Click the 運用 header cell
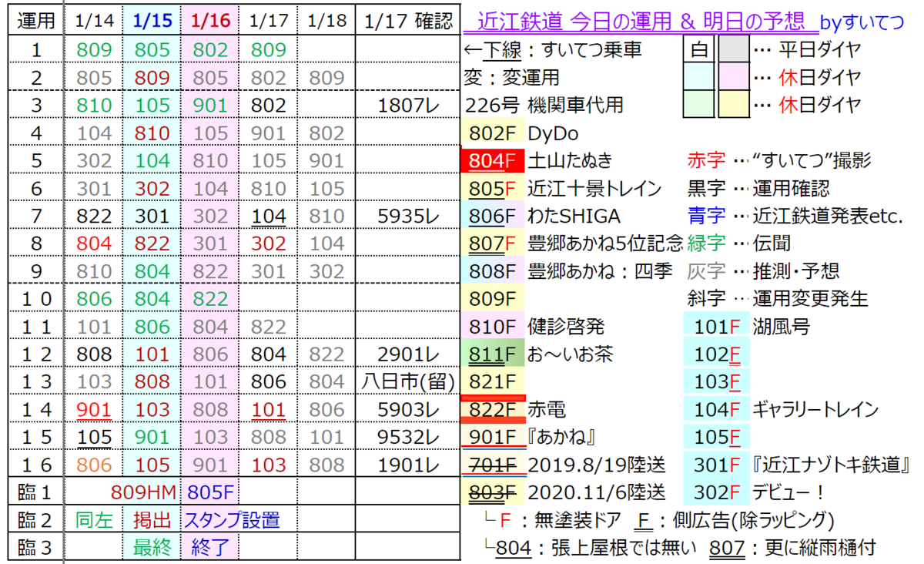Image resolution: width=924 pixels, height=564 pixels. coord(35,21)
